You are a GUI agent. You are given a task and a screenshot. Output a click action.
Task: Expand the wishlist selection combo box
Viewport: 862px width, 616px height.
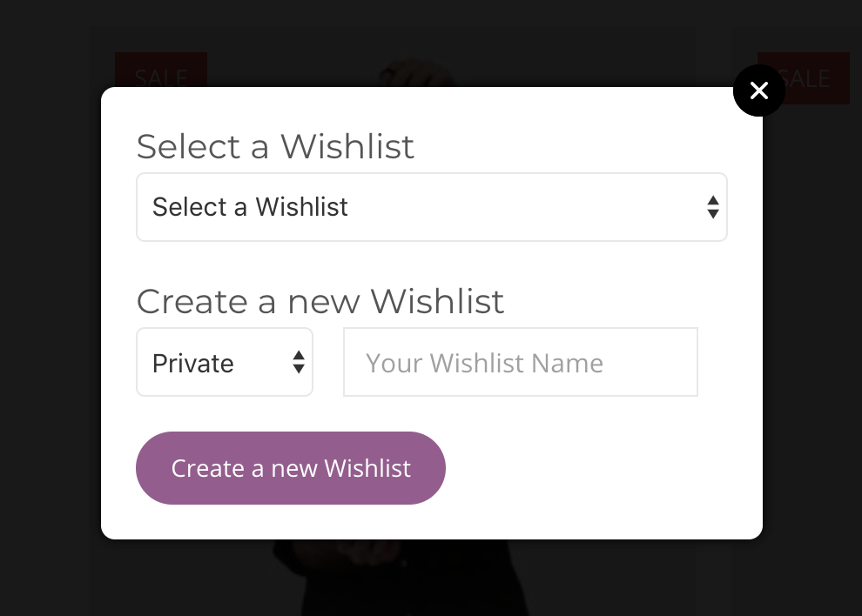[x=432, y=207]
